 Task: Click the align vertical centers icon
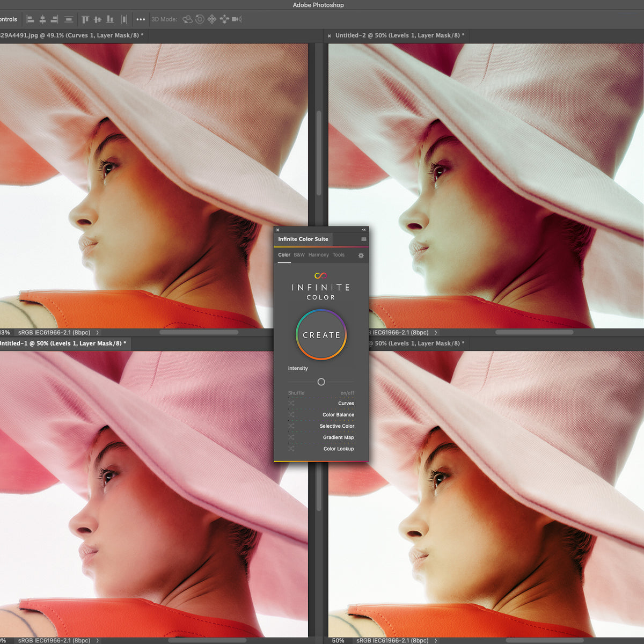98,19
